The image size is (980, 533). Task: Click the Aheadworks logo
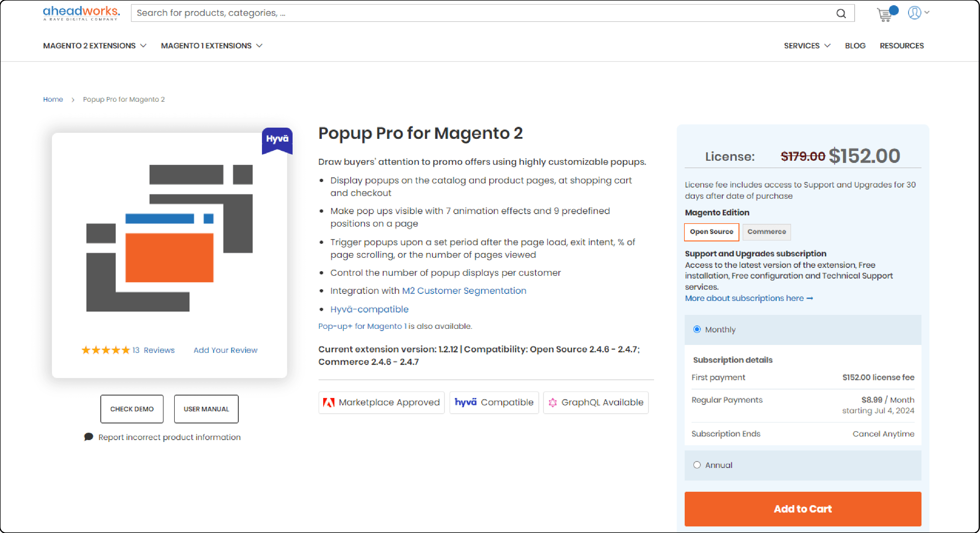coord(80,13)
